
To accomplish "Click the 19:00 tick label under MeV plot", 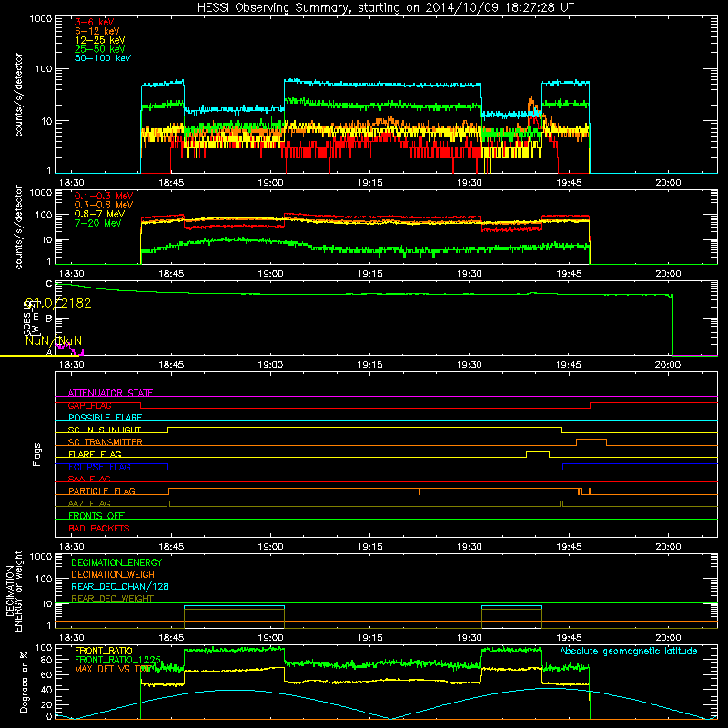I will [x=270, y=274].
